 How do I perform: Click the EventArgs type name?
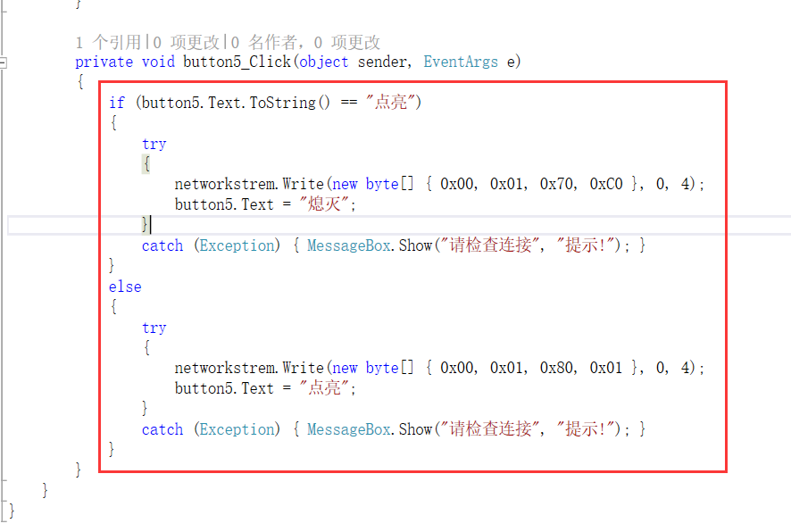pos(461,62)
